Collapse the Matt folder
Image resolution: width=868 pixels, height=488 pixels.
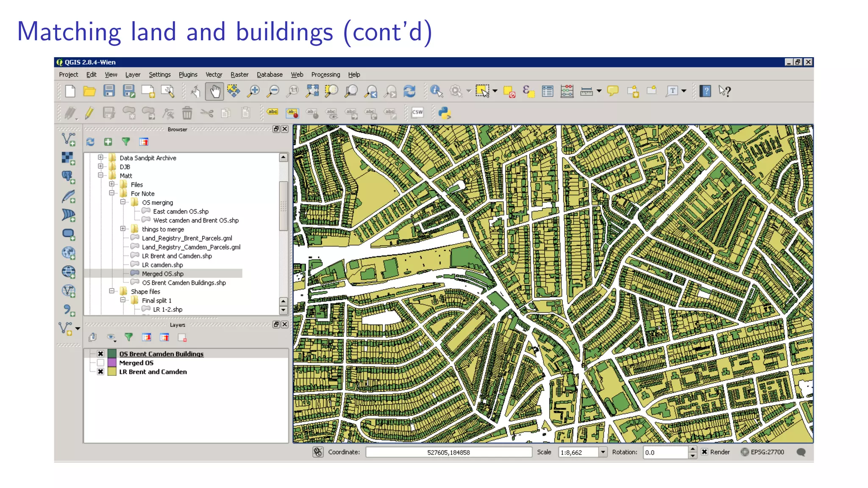click(x=100, y=175)
